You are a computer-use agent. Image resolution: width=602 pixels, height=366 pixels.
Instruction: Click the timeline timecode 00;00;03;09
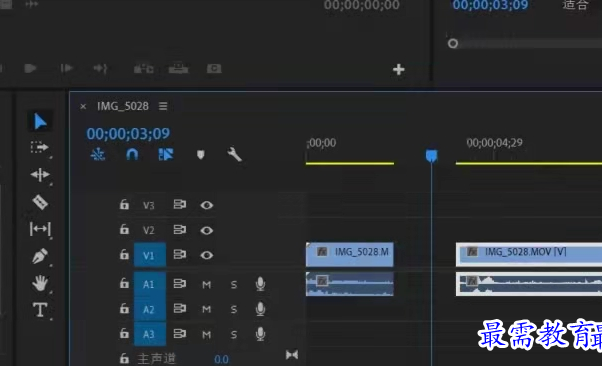pos(128,134)
